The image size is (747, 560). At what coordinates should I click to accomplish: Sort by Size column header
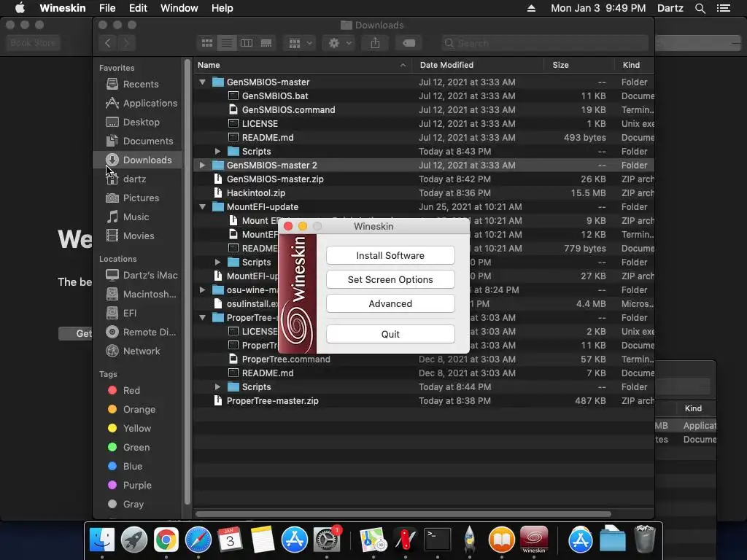[579, 65]
